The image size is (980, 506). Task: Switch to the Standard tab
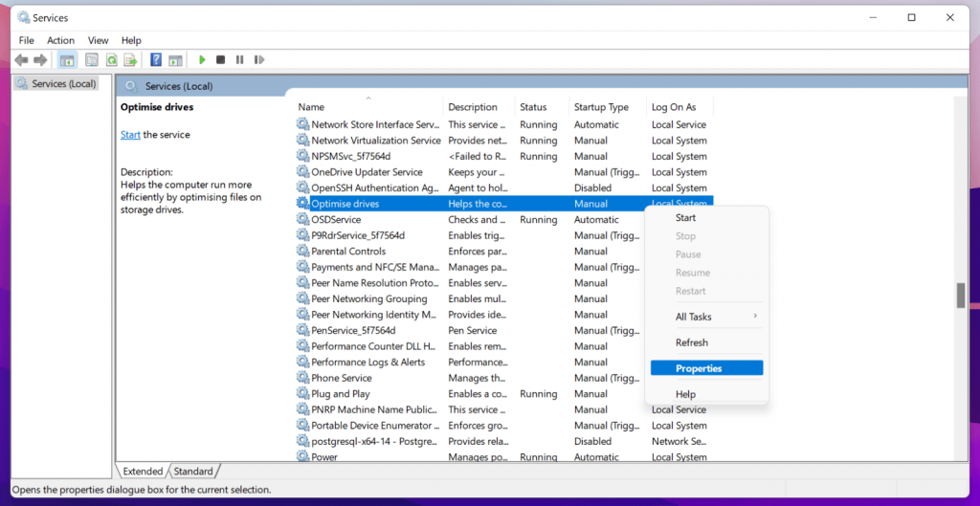click(193, 471)
